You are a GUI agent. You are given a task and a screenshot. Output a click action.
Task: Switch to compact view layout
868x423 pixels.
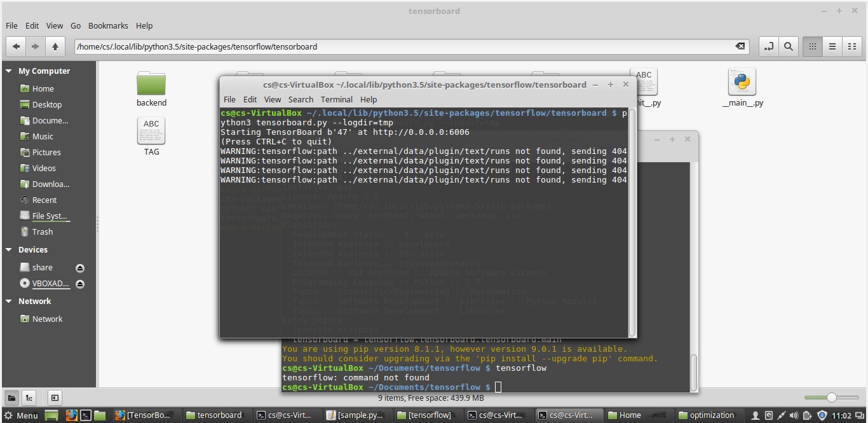[853, 46]
